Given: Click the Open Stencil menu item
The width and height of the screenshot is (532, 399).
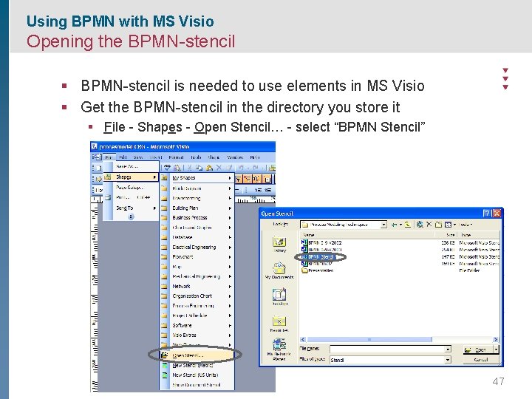Looking at the screenshot, I should 197,355.
